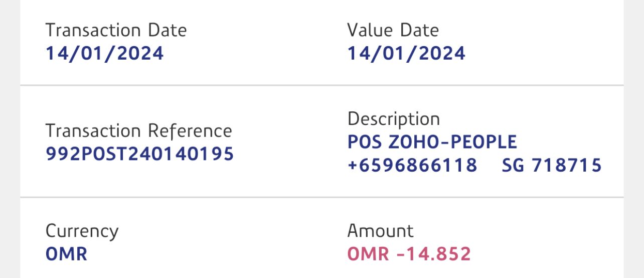Click the Value Date label

click(x=393, y=31)
